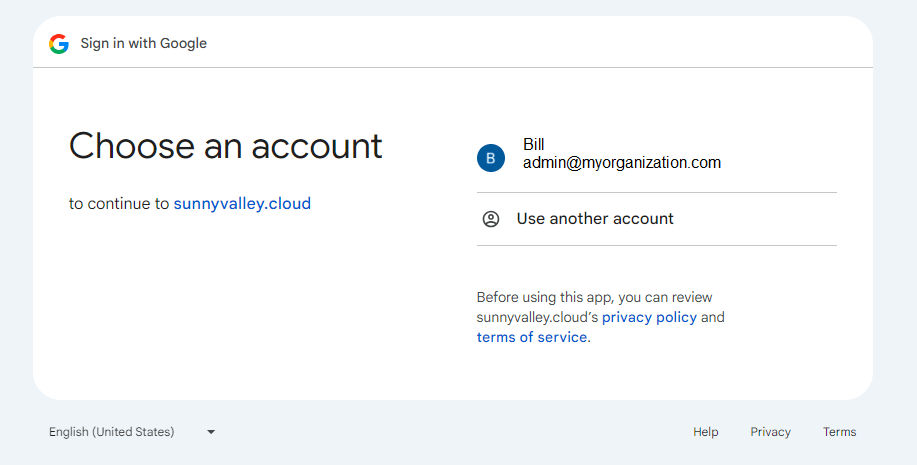The width and height of the screenshot is (917, 465).
Task: Open the Help footer link
Action: coord(705,432)
